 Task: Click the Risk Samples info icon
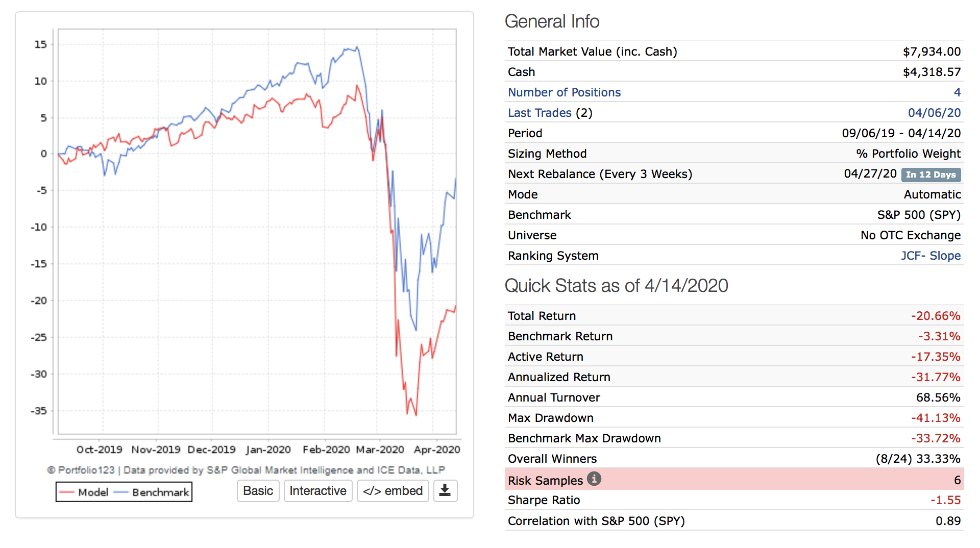pyautogui.click(x=594, y=479)
